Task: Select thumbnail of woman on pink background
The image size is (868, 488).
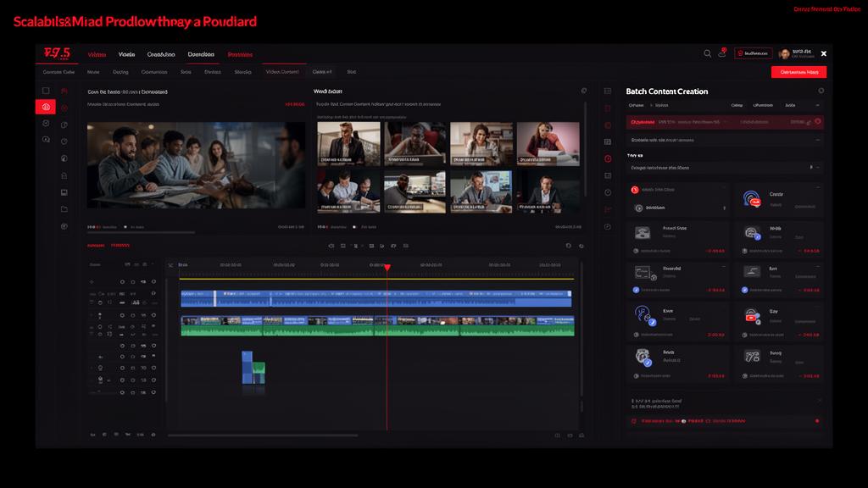Action: [548, 144]
